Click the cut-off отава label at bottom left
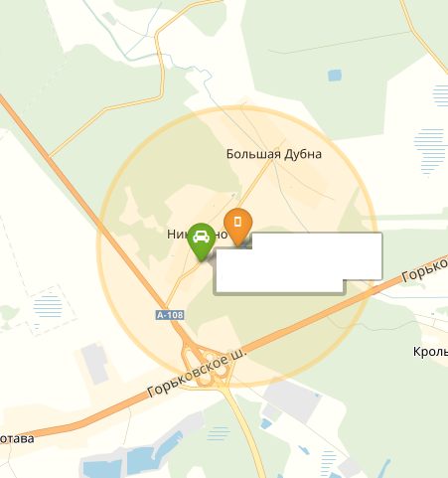This screenshot has width=448, height=478. 17,439
